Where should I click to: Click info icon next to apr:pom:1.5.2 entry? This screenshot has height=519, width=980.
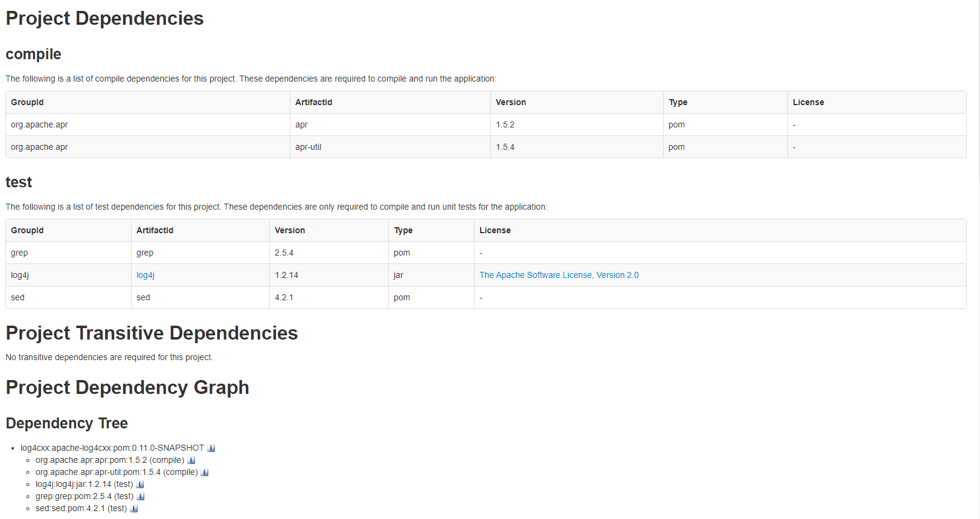click(191, 460)
